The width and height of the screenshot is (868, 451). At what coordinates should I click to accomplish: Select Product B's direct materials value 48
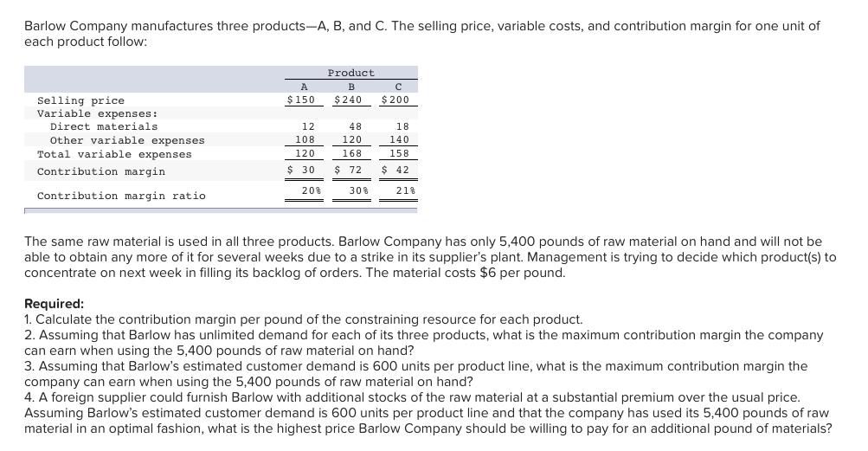(x=354, y=126)
